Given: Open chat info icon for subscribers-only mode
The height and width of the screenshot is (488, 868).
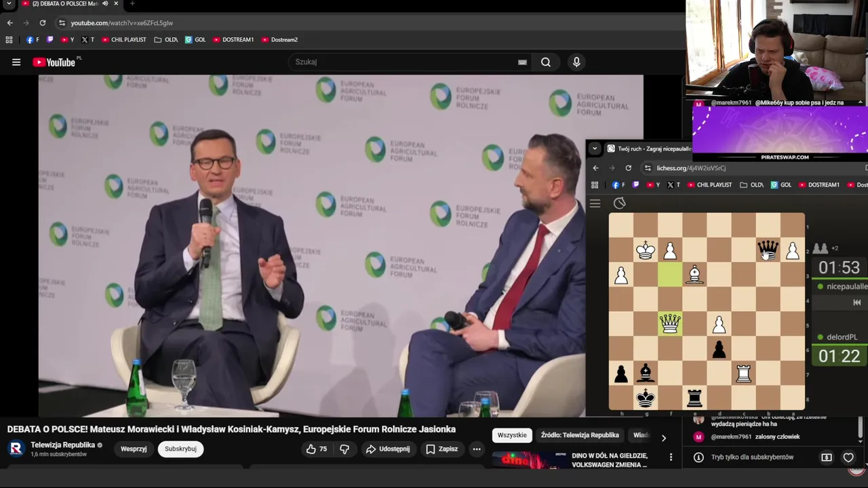Looking at the screenshot, I should click(x=698, y=457).
